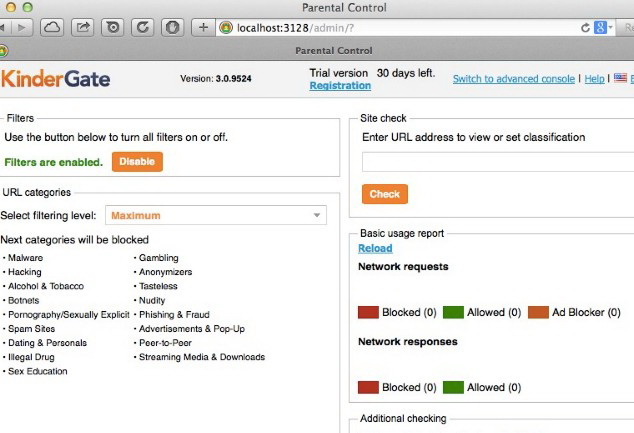Click Reload in Basic usage report
Screen dimensions: 634x433
tap(375, 248)
